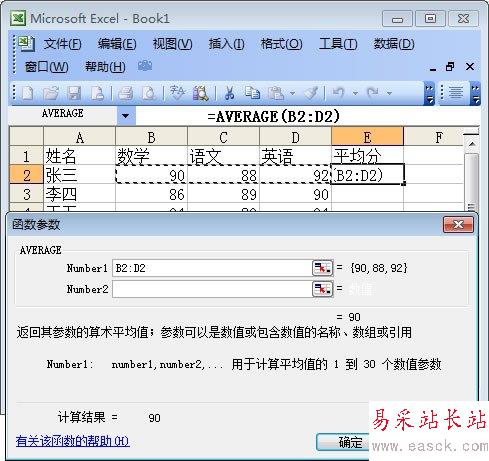Click the Copy icon
This screenshot has height=461, width=489.
click(252, 93)
